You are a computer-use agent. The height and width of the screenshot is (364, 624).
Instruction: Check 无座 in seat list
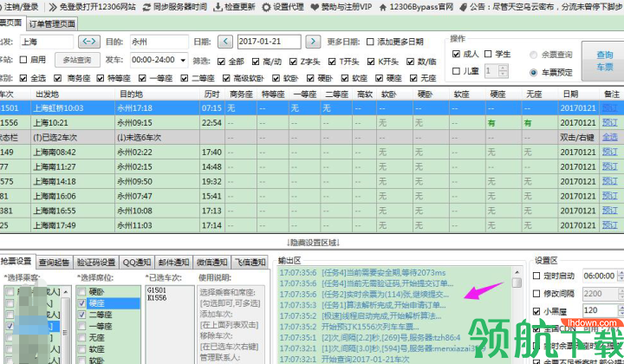pos(81,338)
